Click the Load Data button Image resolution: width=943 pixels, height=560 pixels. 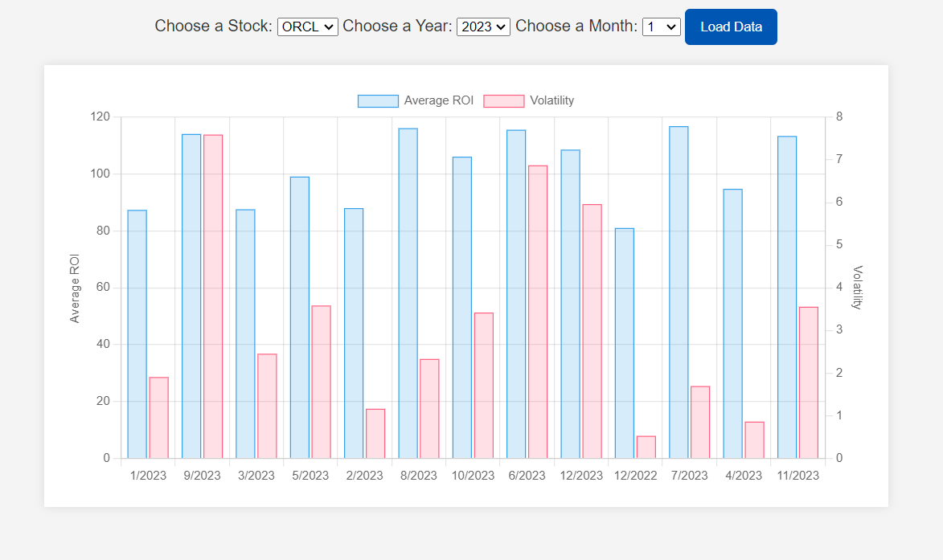pyautogui.click(x=731, y=27)
